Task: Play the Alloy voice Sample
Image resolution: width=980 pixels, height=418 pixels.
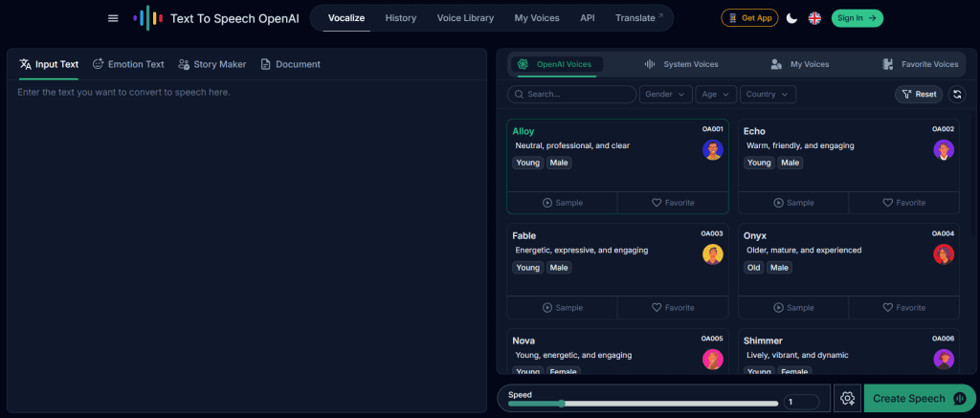Action: click(x=563, y=203)
